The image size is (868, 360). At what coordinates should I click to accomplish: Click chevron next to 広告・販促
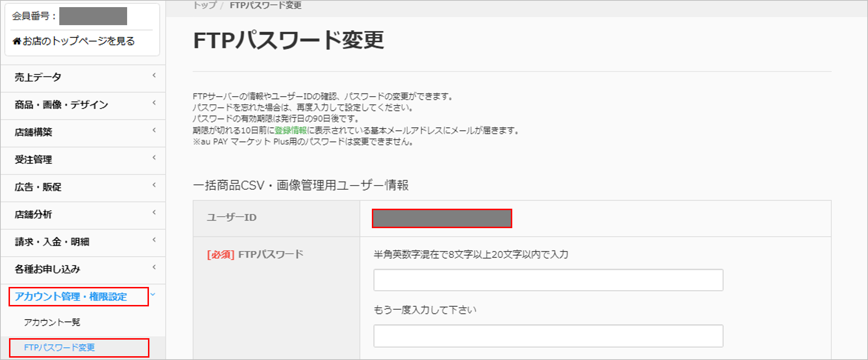click(154, 185)
